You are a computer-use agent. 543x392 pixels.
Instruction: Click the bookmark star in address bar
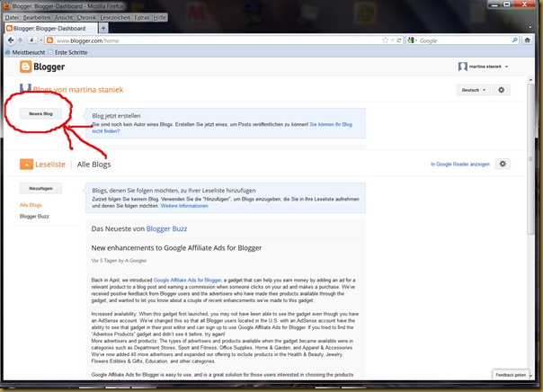pos(385,40)
